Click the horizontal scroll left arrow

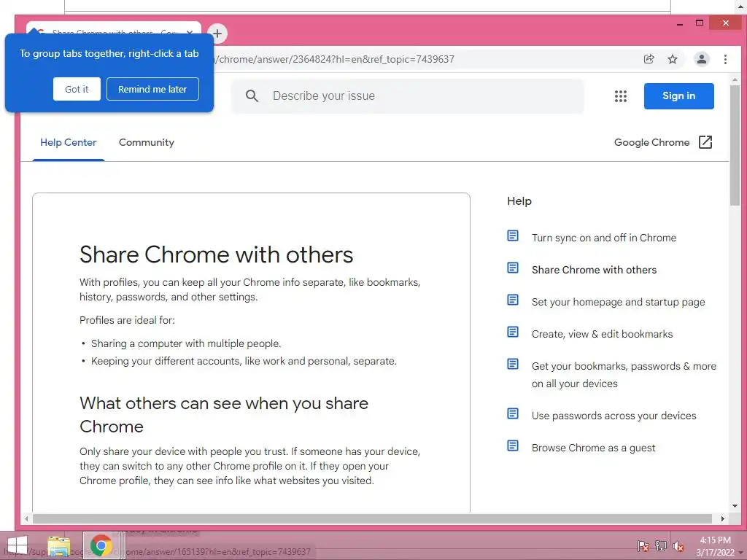click(27, 518)
